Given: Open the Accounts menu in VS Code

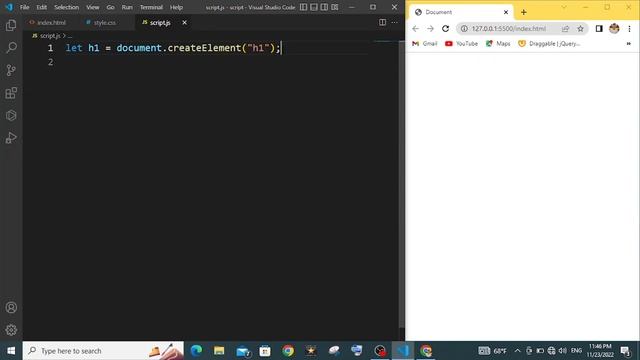Looking at the screenshot, I should tap(11, 307).
